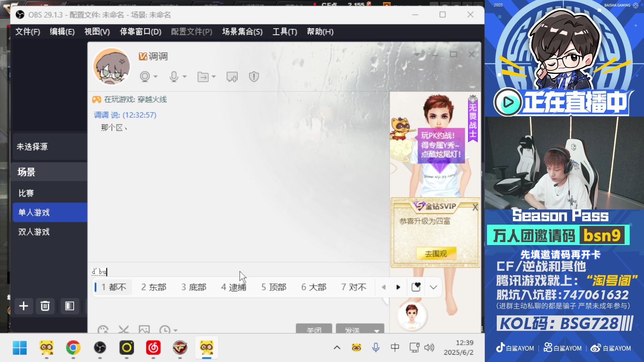644x362 pixels.
Task: Close the 金钻SVIP popup
Action: point(475,207)
